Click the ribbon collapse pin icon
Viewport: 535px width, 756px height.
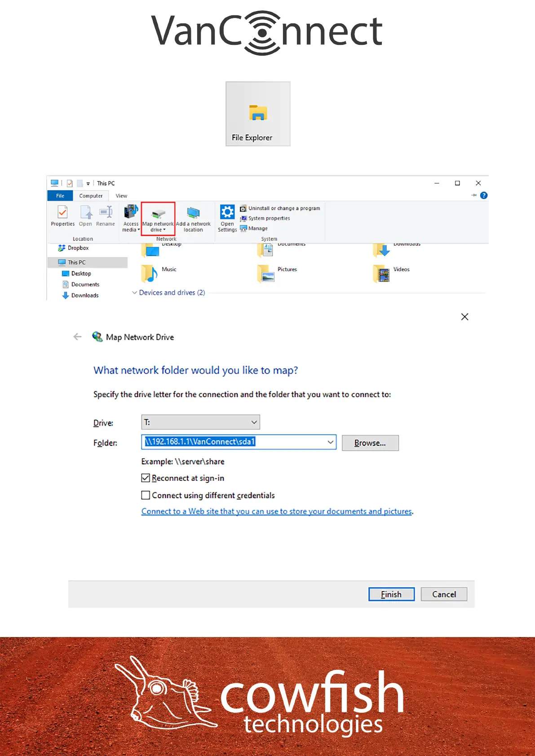474,195
